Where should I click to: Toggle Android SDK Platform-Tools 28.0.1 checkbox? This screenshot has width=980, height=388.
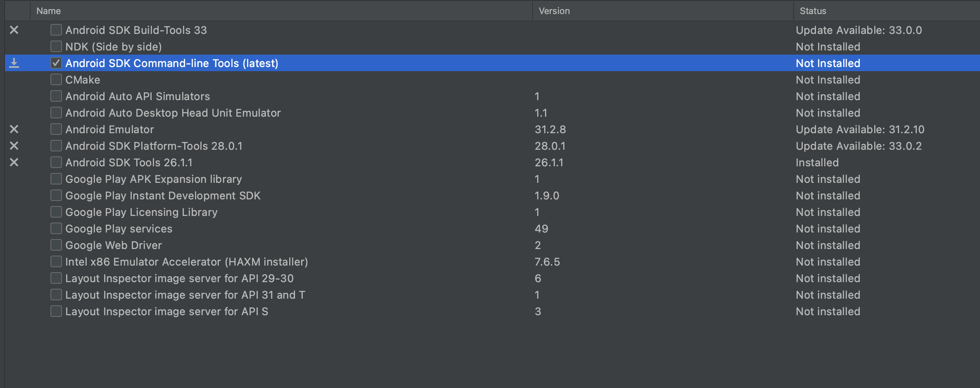tap(56, 146)
